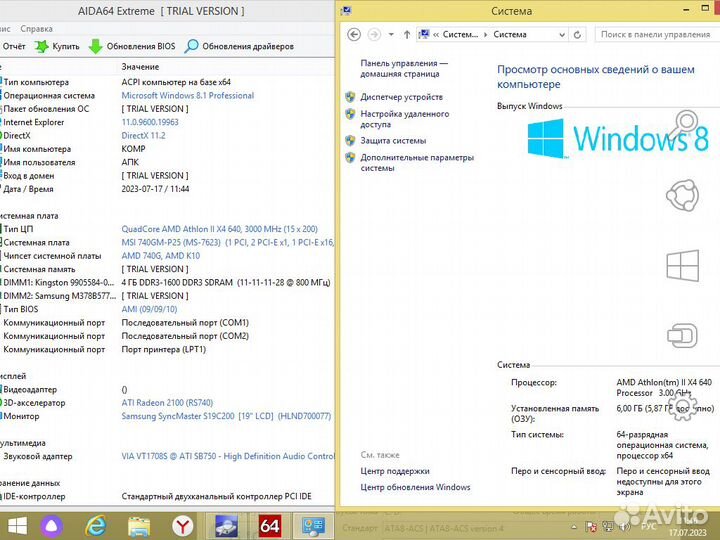The image size is (720, 540).
Task: Click the Control Panel system taskbar icon
Action: pos(313,526)
